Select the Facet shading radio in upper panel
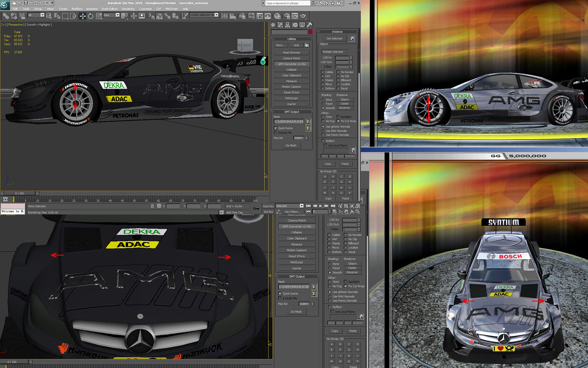Image resolution: width=588 pixels, height=368 pixels. (323, 104)
